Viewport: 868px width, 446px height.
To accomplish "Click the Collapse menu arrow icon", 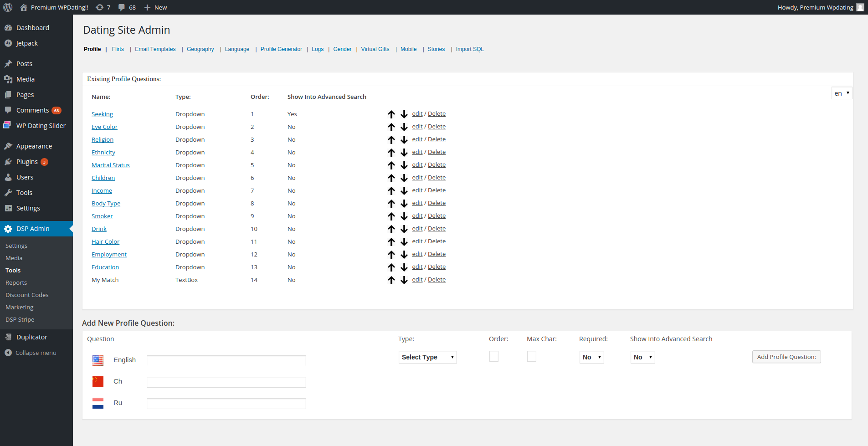I will pyautogui.click(x=8, y=353).
